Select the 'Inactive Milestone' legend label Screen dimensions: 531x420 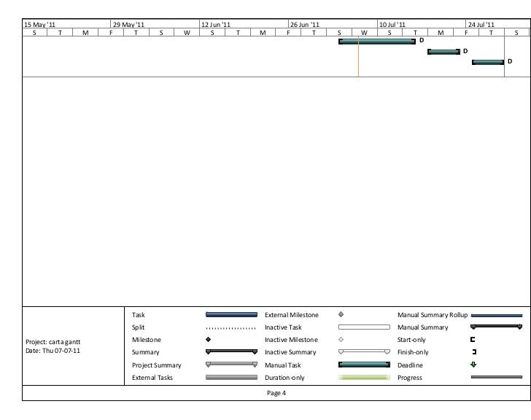click(291, 340)
